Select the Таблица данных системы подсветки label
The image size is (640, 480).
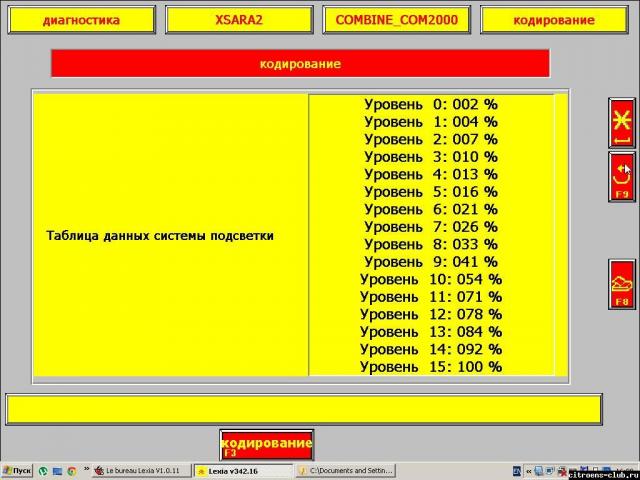160,236
